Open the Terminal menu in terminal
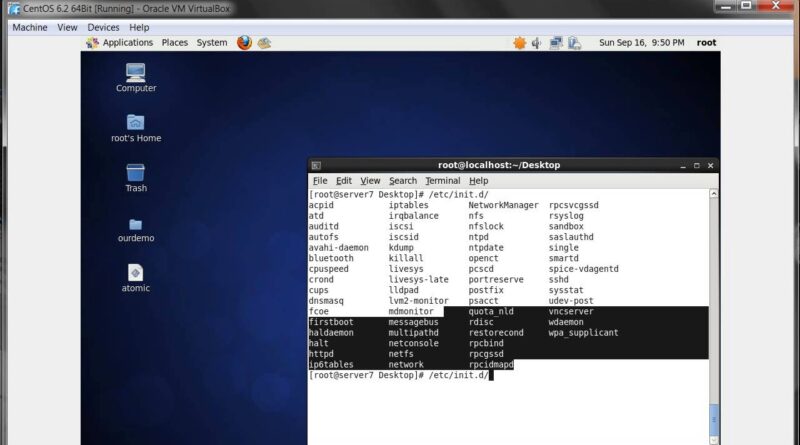800x445 pixels. [x=442, y=181]
